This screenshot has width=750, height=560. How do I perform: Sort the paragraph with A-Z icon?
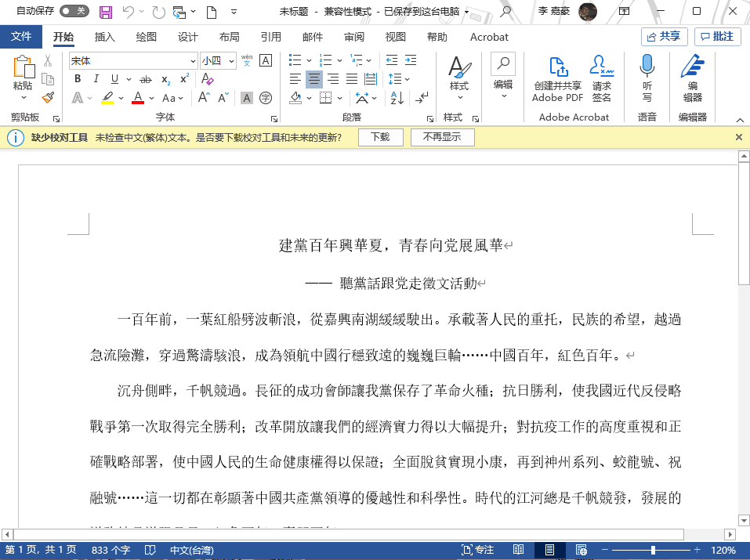click(397, 98)
